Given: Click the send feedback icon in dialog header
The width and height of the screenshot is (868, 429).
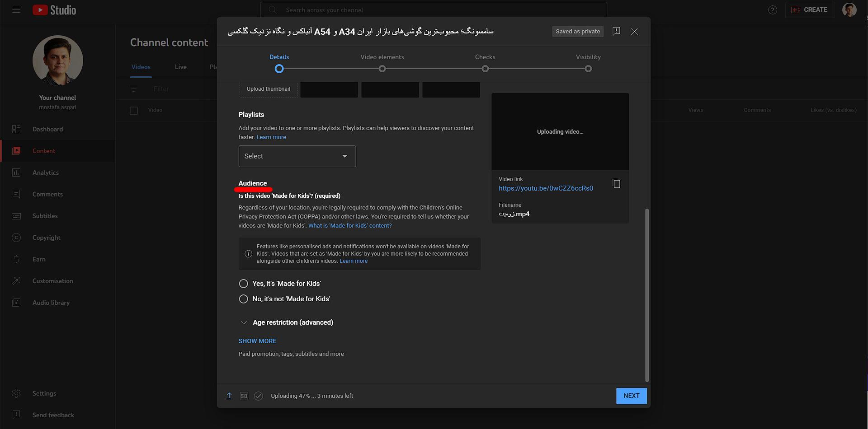Looking at the screenshot, I should [x=616, y=31].
